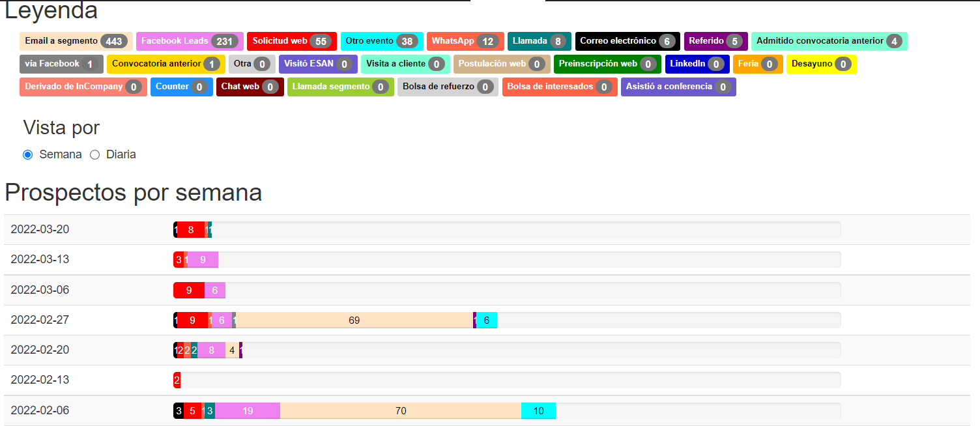Click the Vista por heading
The image size is (980, 426).
pyautogui.click(x=61, y=126)
